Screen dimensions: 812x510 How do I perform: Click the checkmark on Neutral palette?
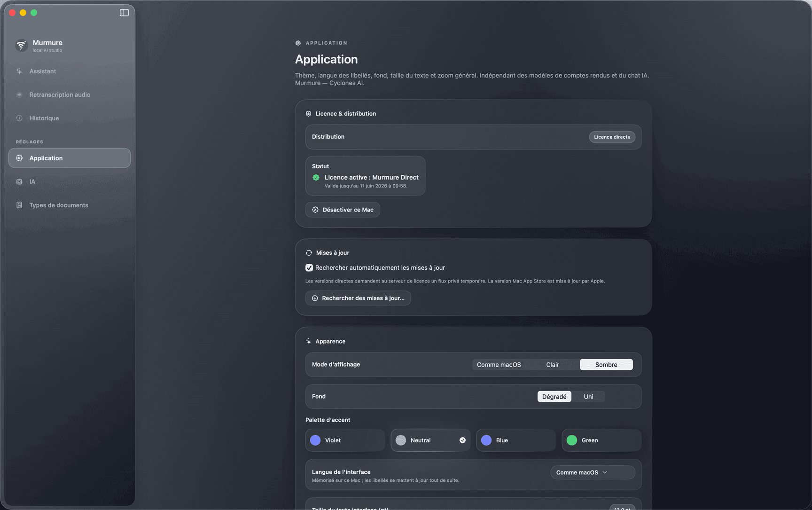pyautogui.click(x=462, y=440)
